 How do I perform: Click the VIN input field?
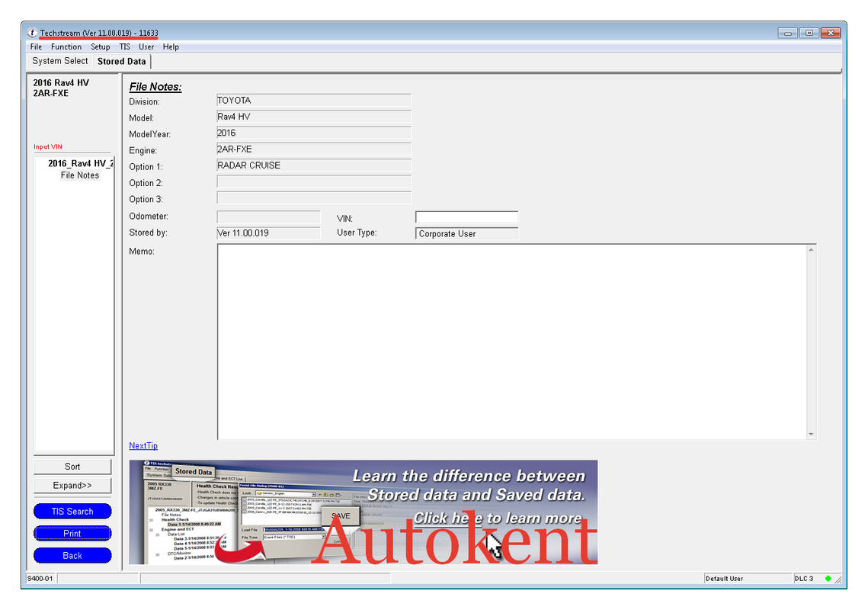pyautogui.click(x=466, y=217)
